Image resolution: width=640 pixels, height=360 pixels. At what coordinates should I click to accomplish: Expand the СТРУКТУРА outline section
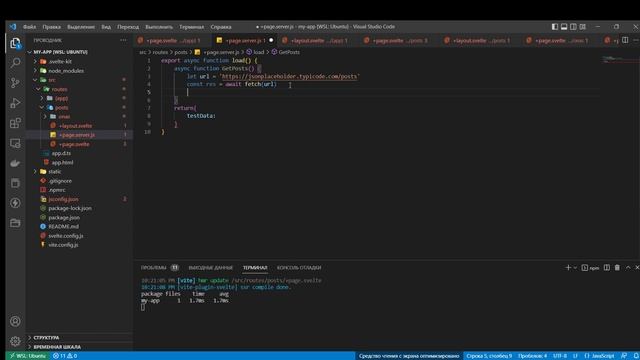pyautogui.click(x=46, y=338)
